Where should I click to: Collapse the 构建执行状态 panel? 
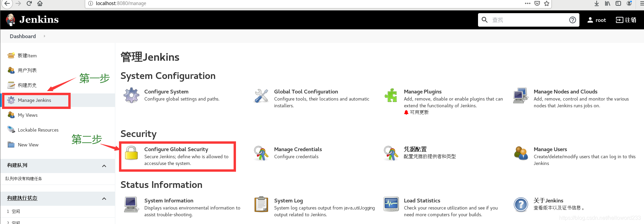pos(104,198)
